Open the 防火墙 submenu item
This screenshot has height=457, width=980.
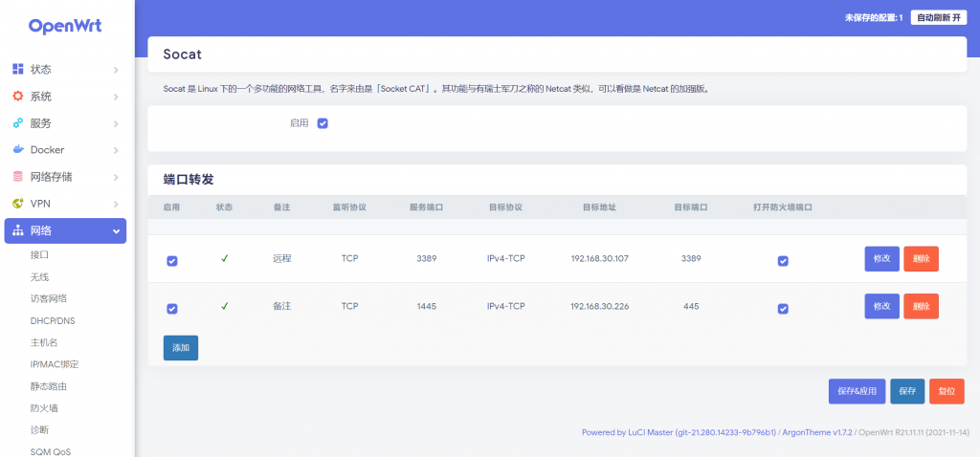click(44, 407)
